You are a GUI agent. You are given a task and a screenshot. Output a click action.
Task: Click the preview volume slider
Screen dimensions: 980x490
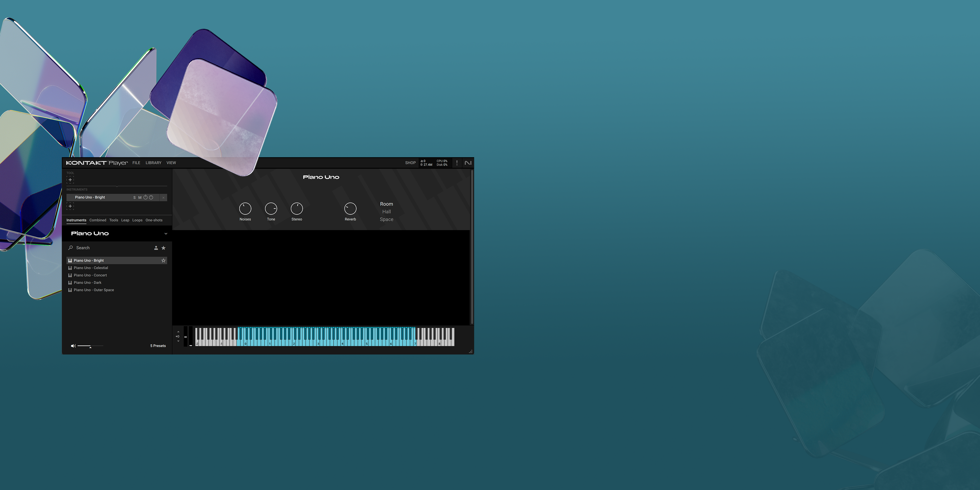click(x=90, y=346)
